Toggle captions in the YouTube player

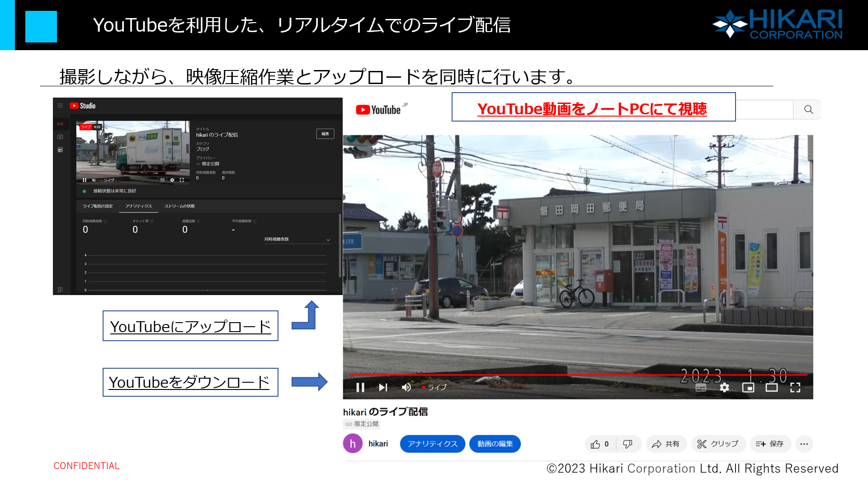pos(701,388)
